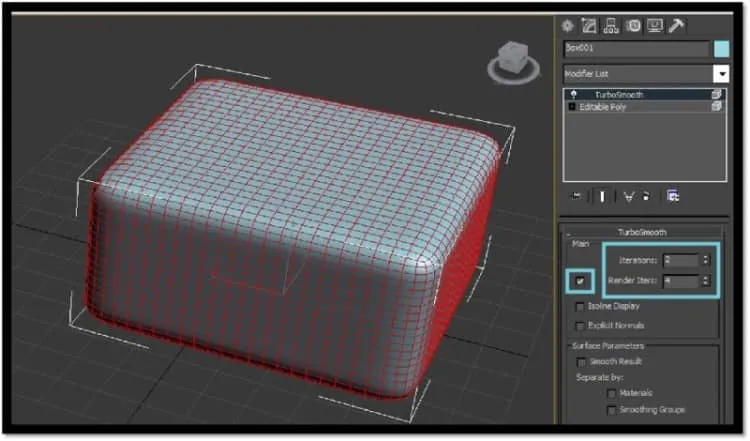Adjust the Iterations spinner arrows
750x441 pixels.
(706, 260)
